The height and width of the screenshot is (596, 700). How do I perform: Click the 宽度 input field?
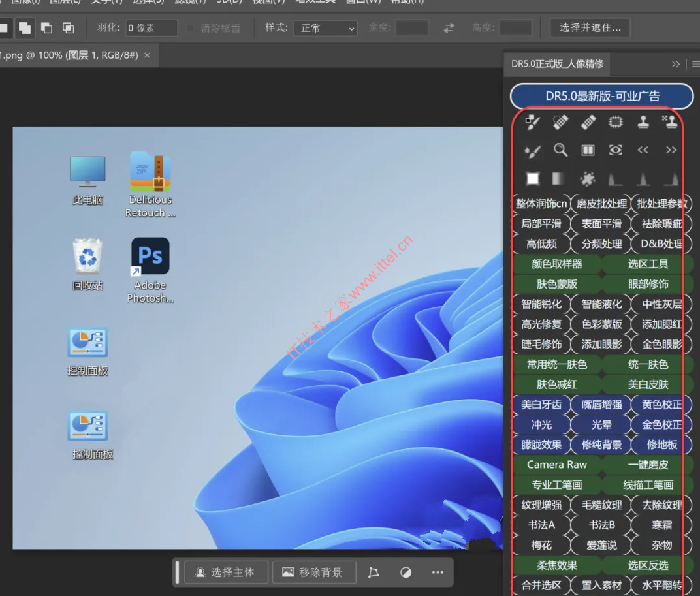(411, 27)
